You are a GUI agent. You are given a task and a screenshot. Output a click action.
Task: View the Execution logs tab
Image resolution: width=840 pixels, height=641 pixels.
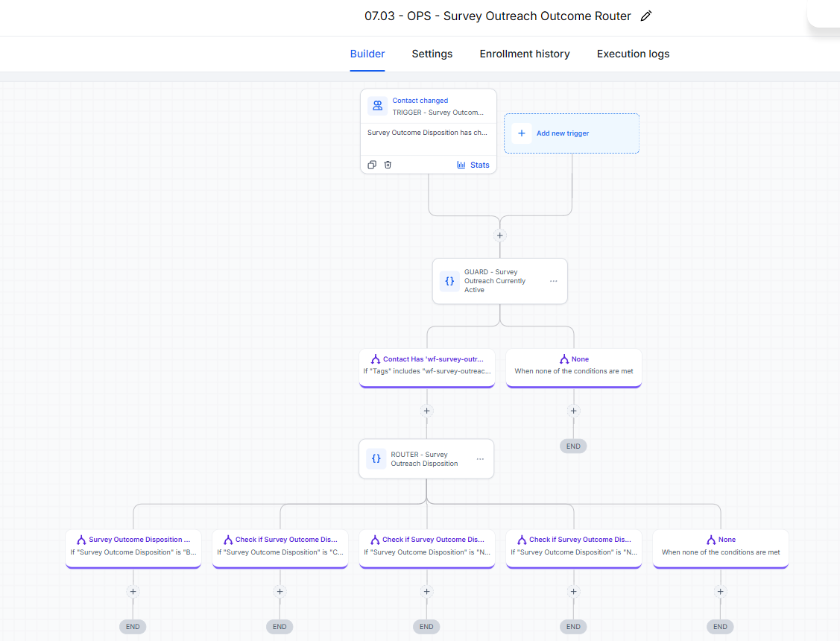[633, 54]
